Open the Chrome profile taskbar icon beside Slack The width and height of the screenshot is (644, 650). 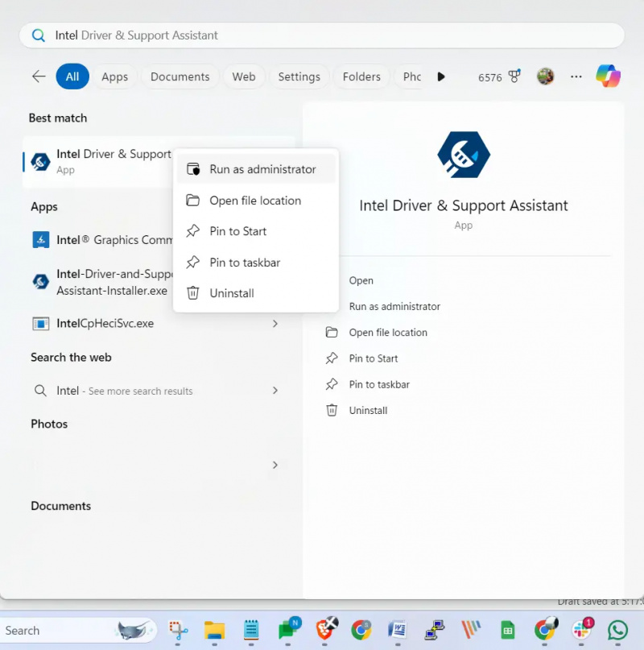click(x=546, y=629)
